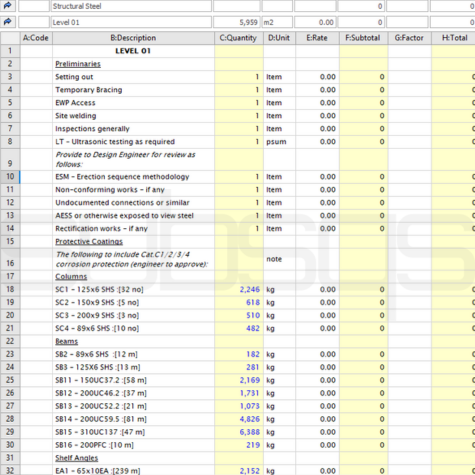The width and height of the screenshot is (475, 475).
Task: Click quantity 482 for SC4
Action: coord(238,328)
